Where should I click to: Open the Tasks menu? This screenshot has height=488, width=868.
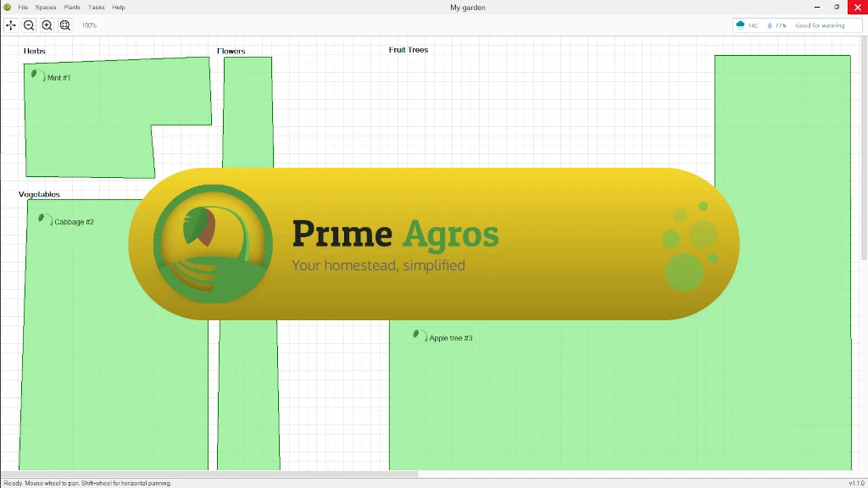pyautogui.click(x=97, y=7)
